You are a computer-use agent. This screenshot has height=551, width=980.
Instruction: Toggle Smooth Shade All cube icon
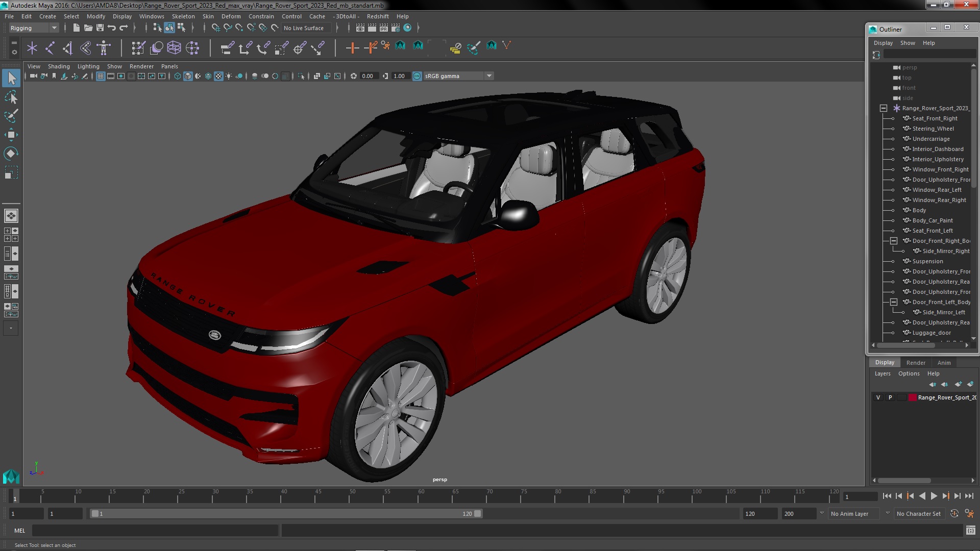[x=188, y=76]
